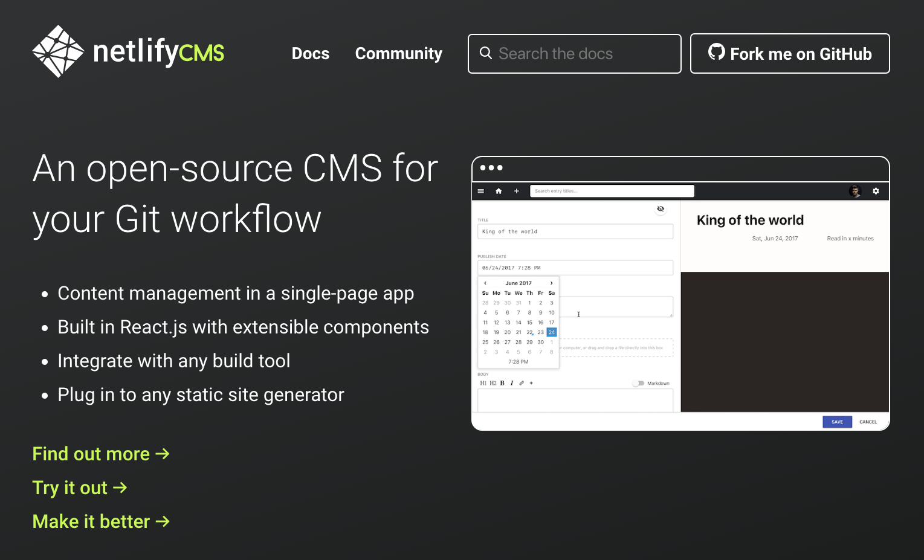Click the Publish Date field
This screenshot has width=924, height=560.
575,268
